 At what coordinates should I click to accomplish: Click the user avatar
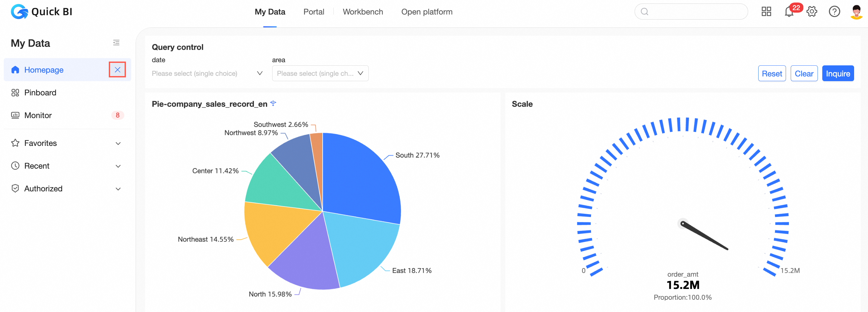click(857, 12)
